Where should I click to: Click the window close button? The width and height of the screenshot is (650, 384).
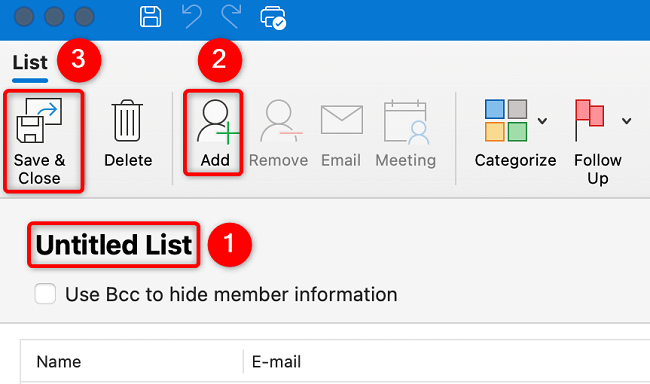click(24, 17)
